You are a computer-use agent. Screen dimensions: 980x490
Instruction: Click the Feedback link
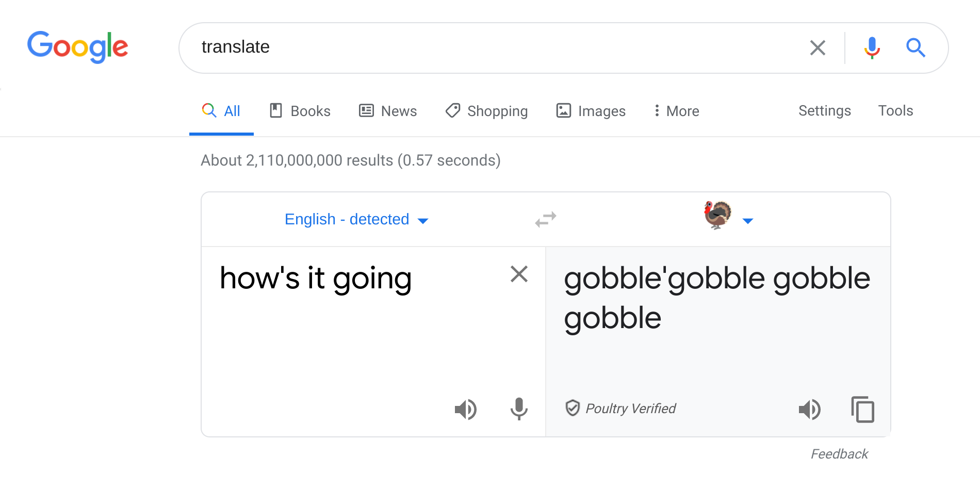839,454
